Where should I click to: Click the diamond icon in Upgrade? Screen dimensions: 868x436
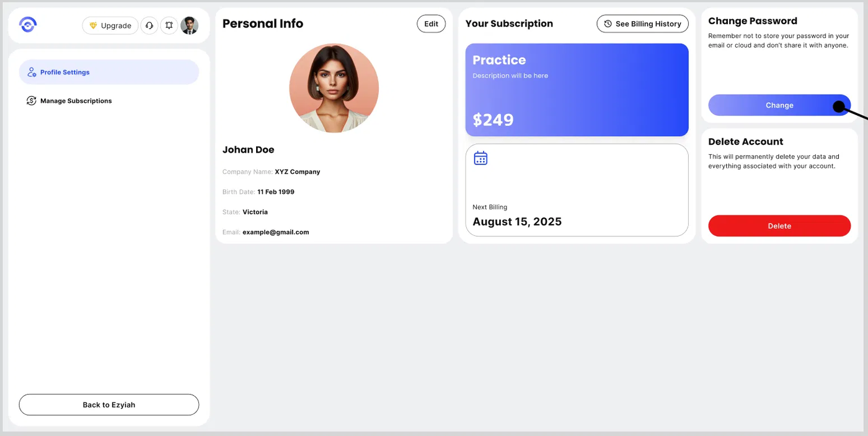pyautogui.click(x=93, y=25)
